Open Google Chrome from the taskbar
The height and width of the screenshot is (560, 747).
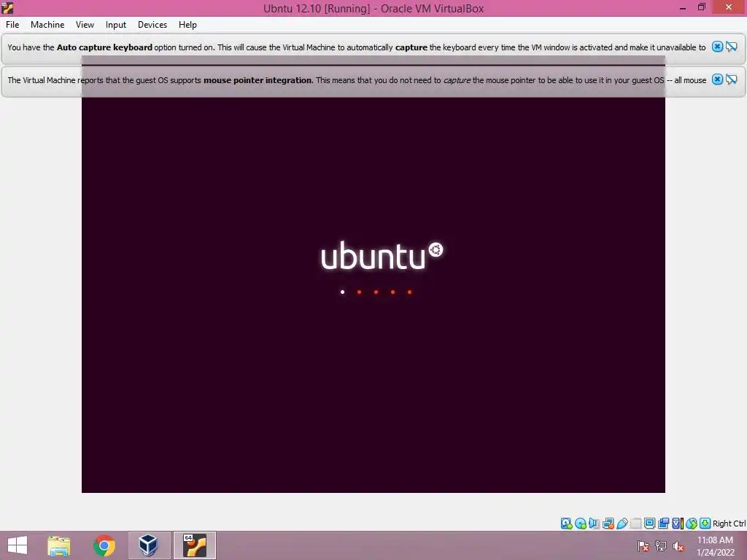click(x=104, y=545)
